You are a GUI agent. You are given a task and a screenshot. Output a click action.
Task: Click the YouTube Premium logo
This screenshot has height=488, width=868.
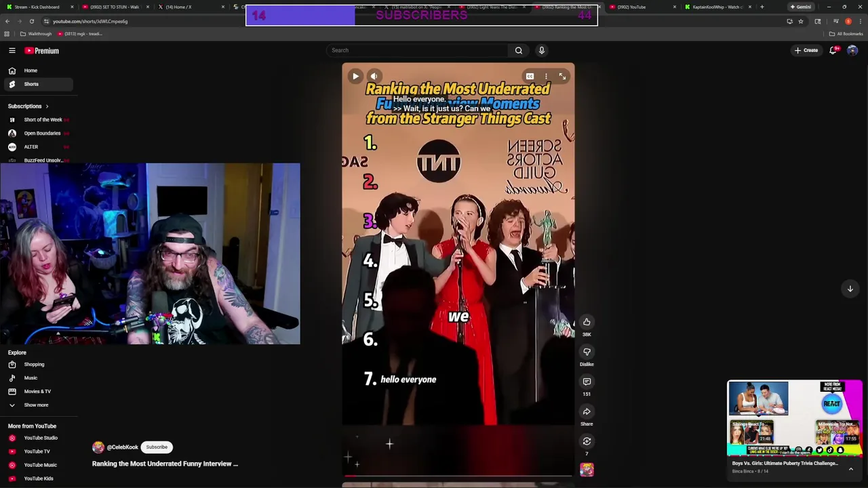(42, 51)
